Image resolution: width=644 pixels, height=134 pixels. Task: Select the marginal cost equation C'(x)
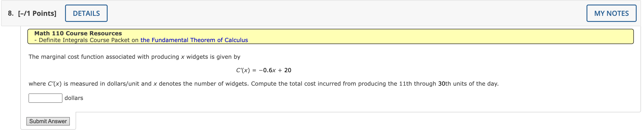(263, 70)
